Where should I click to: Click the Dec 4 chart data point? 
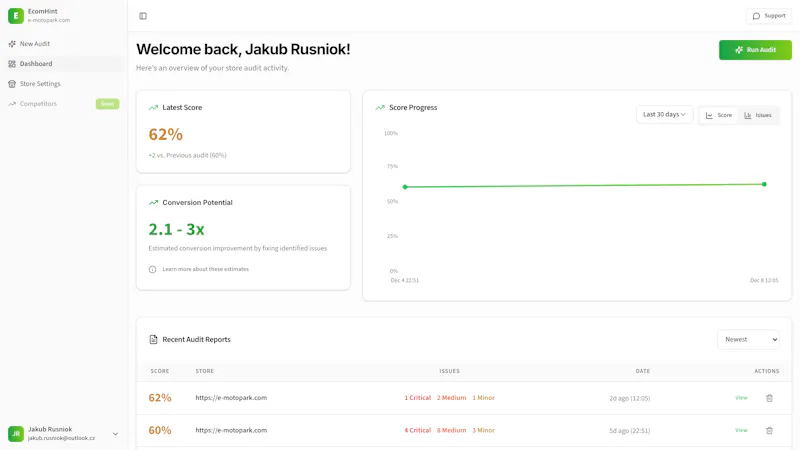(405, 187)
